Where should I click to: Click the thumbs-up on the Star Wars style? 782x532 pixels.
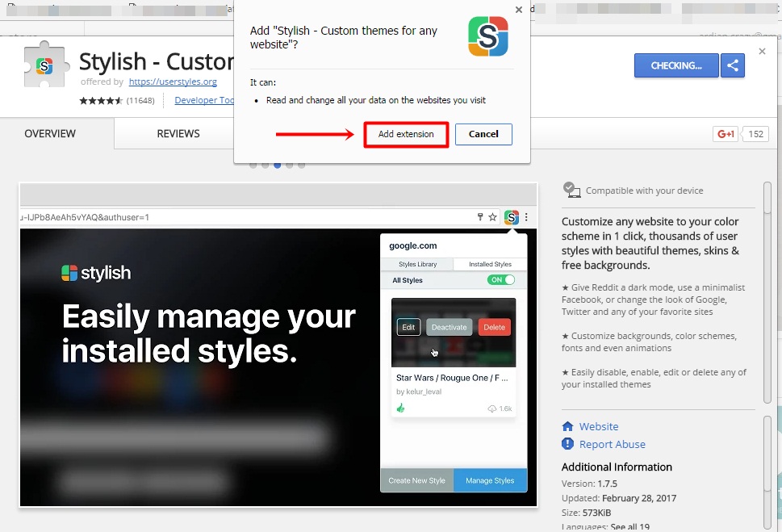[x=400, y=409]
